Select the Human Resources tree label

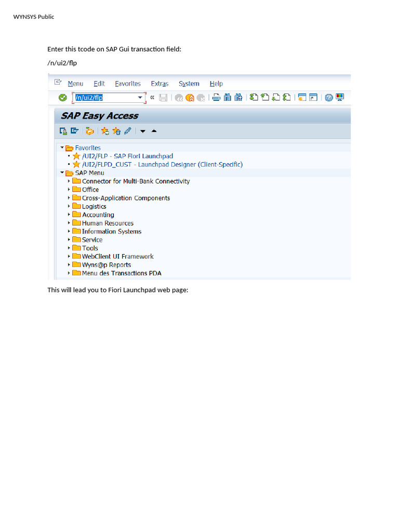point(108,223)
